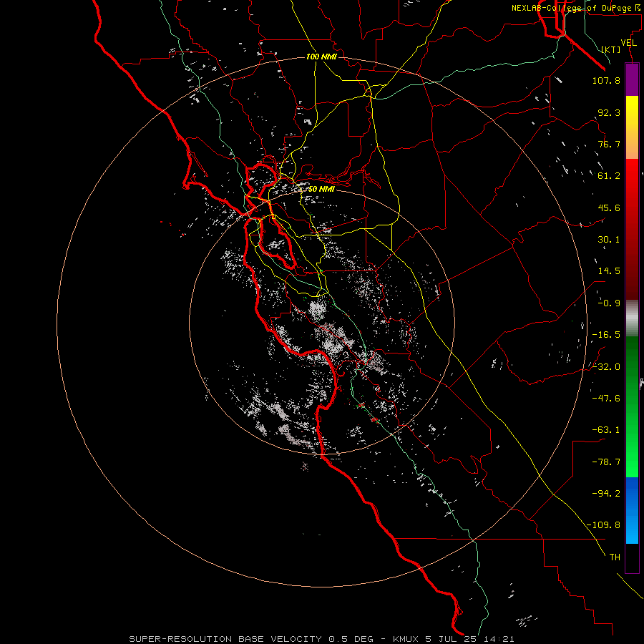Viewport: 644px width, 644px height.
Task: Click the -78.7 legend value
Action: 606,462
